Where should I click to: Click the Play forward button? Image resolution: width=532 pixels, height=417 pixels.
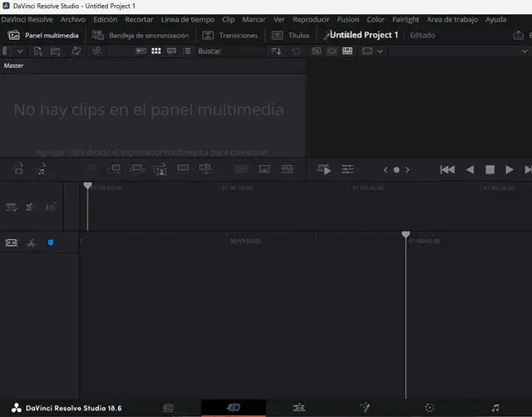[x=510, y=169]
